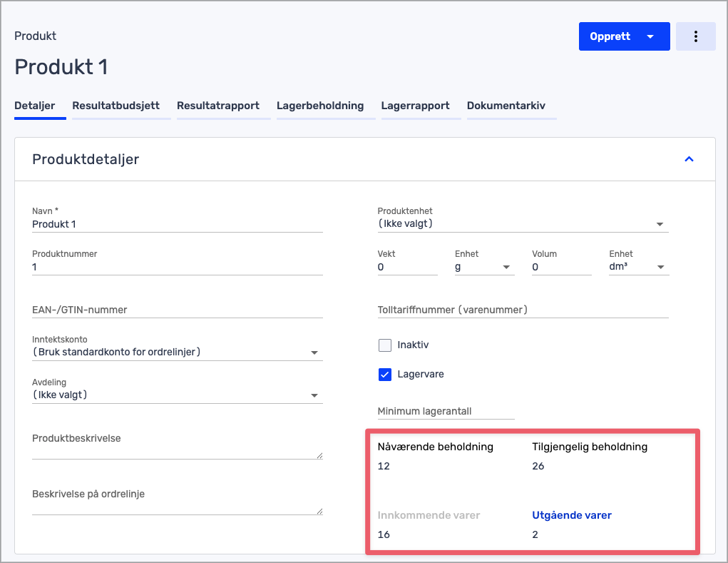Image resolution: width=728 pixels, height=563 pixels.
Task: Click the Navn input field
Action: point(177,224)
